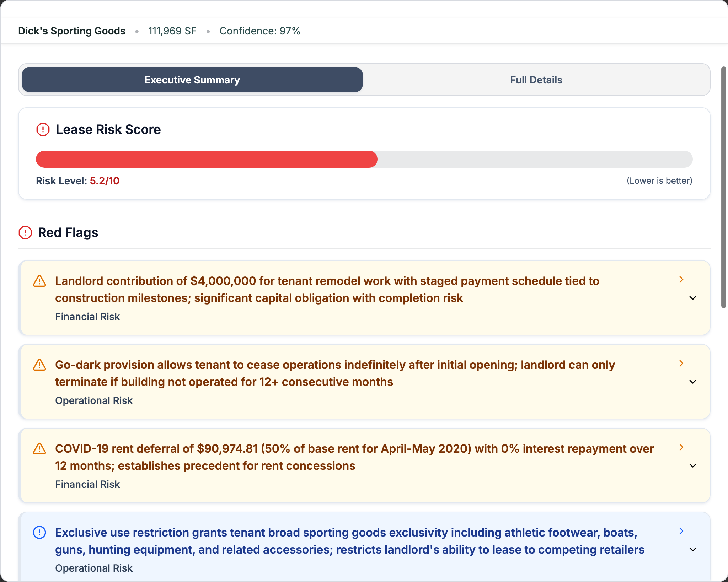
Task: Click warning triangle on go-dark provision flag
Action: (x=39, y=365)
